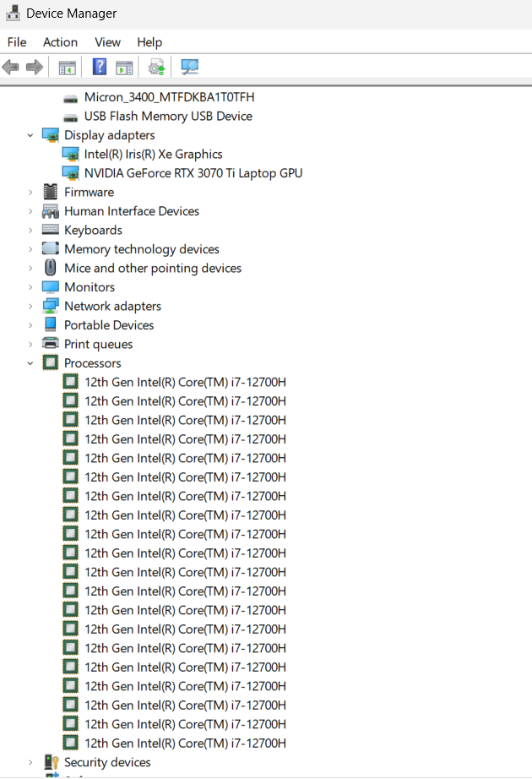Select the Processors label
The image size is (532, 779).
point(92,363)
